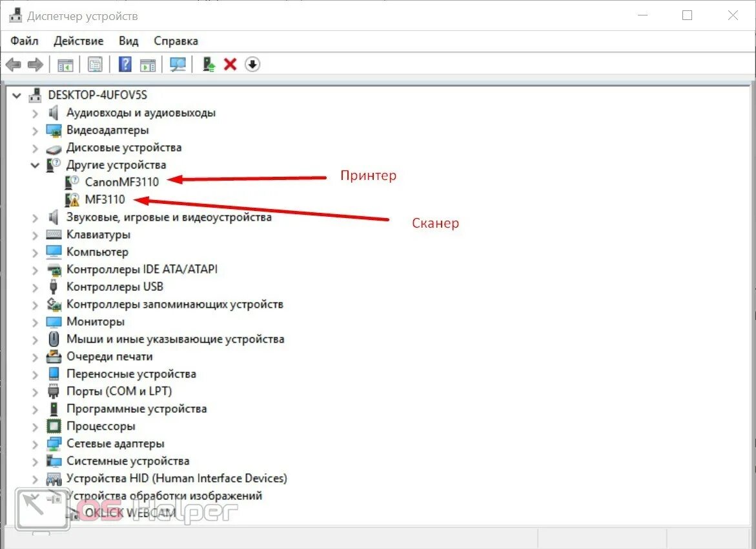Expand the Клавиатуры category
Screen dimensions: 756x549
pos(35,235)
